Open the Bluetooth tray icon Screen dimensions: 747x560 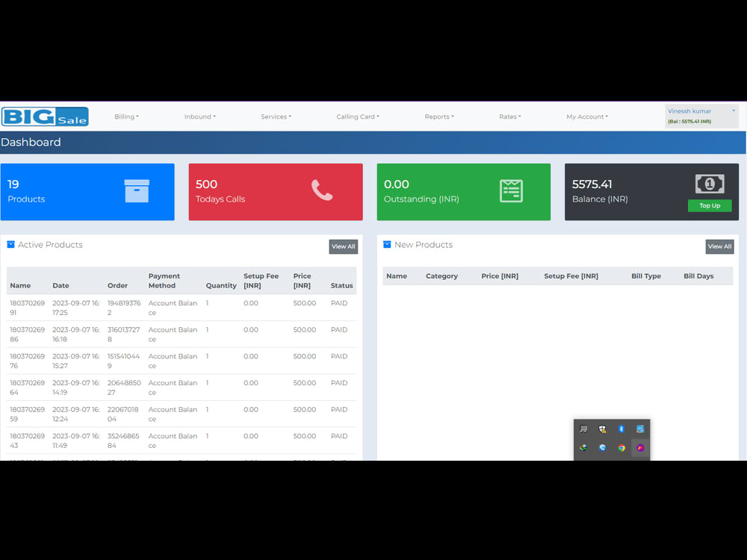tap(622, 429)
